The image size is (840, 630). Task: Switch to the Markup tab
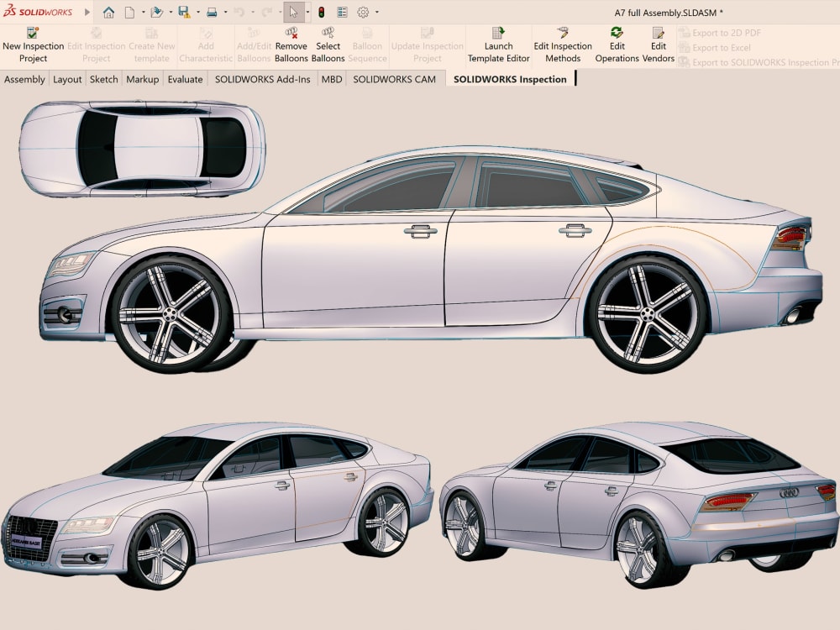[x=143, y=79]
